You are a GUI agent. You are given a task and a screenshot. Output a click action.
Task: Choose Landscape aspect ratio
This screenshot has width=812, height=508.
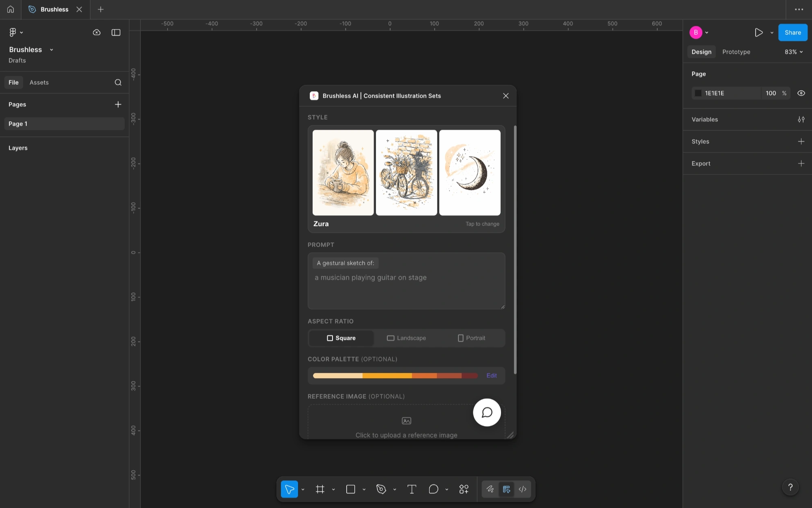(406, 338)
